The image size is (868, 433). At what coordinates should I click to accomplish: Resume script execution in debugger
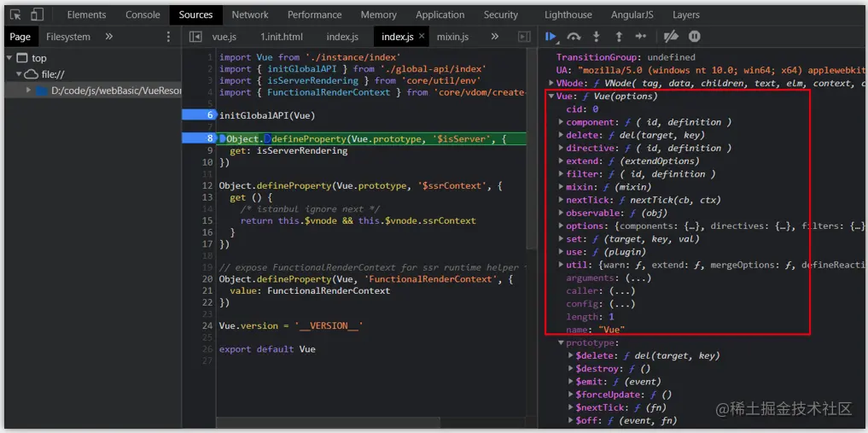[551, 37]
